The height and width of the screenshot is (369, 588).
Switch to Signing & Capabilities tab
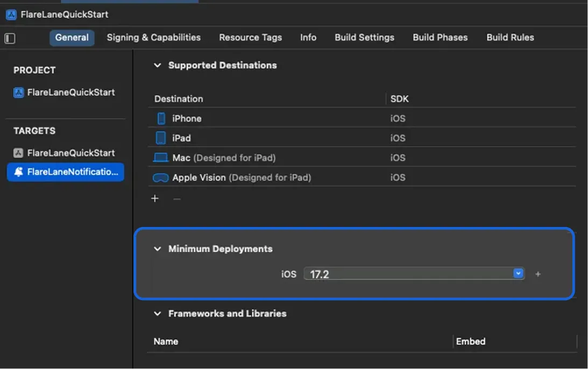coord(154,38)
